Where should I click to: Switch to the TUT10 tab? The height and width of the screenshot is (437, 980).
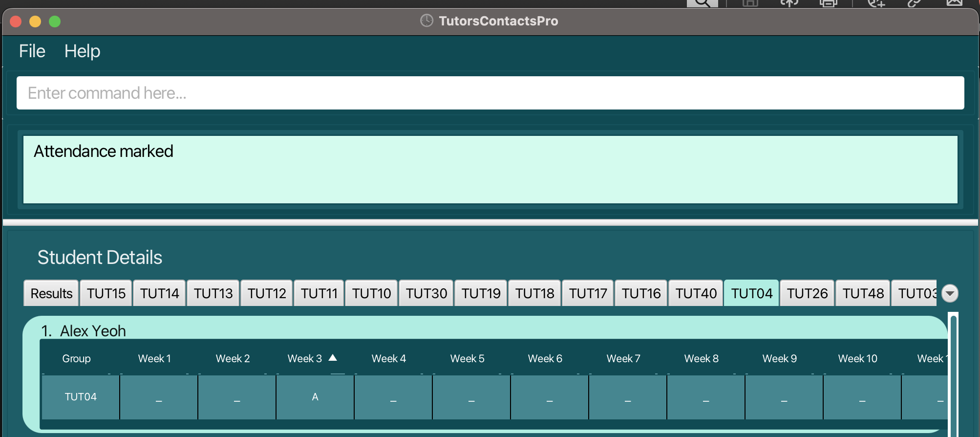(371, 293)
